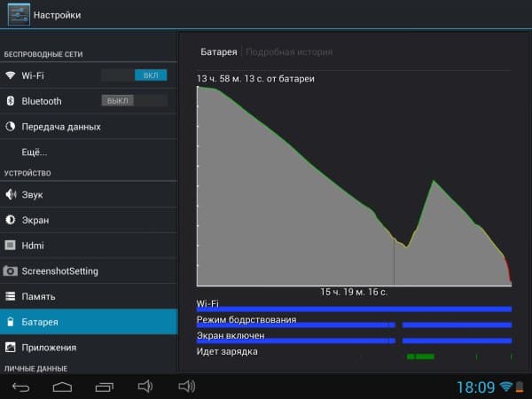Open Экран settings
The image size is (532, 399).
point(89,220)
